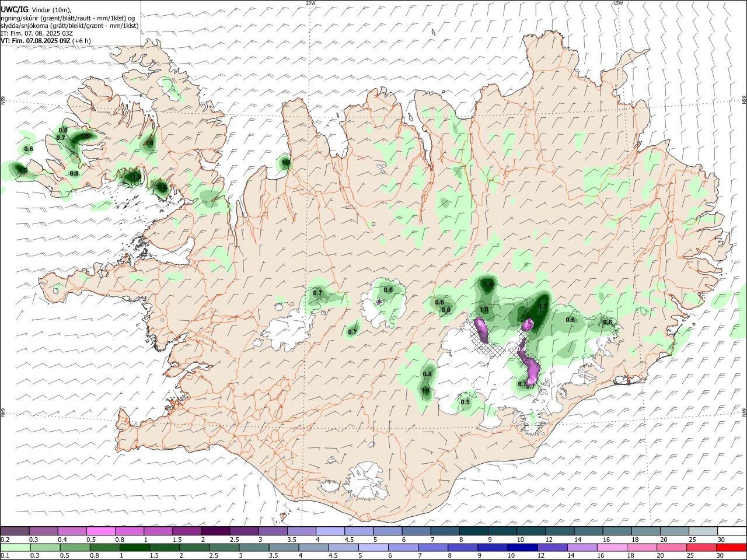Viewport: 747px width, 560px height.
Task: Pick the green 0.5 rain legend swatch
Action: 75,547
